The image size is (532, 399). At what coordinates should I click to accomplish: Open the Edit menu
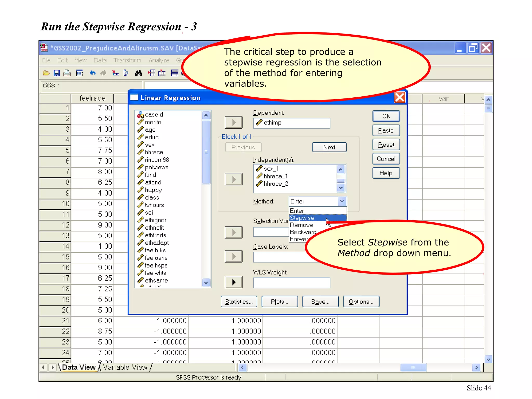point(62,60)
